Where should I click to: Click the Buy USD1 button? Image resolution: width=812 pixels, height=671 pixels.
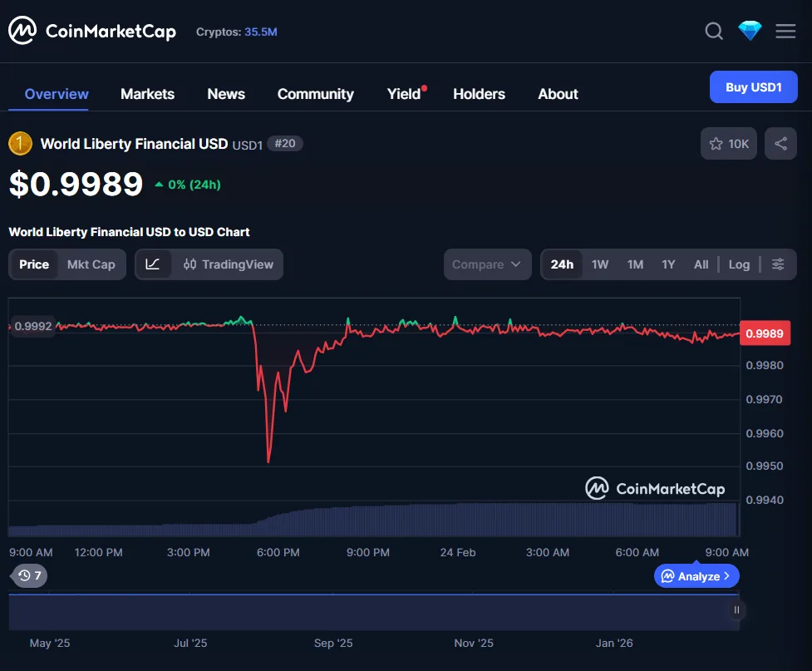click(x=753, y=86)
